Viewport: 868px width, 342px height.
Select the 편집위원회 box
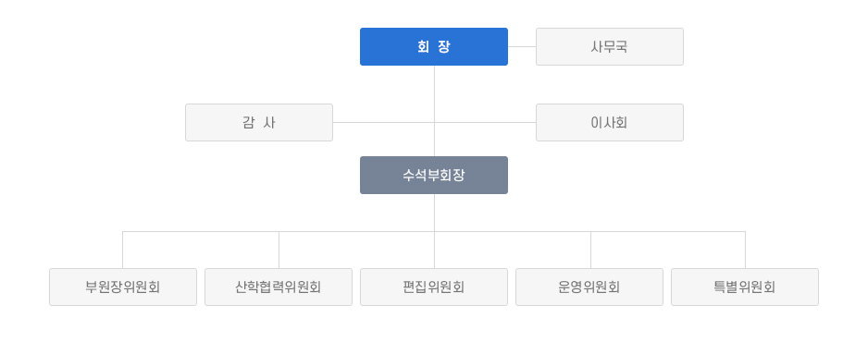tap(434, 287)
